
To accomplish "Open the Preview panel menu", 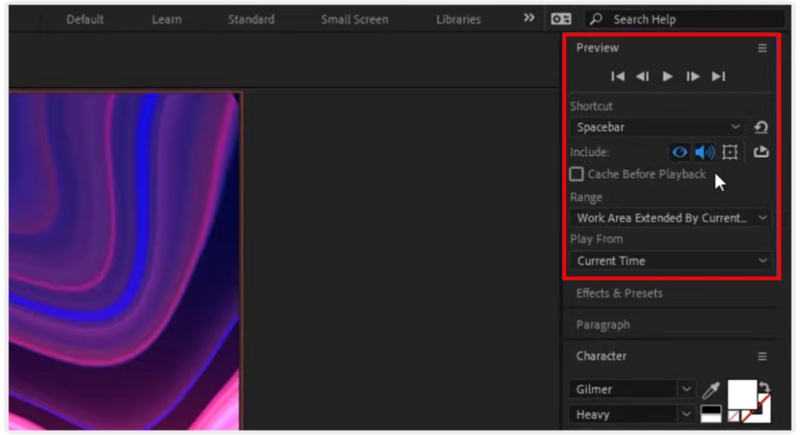I will click(762, 48).
